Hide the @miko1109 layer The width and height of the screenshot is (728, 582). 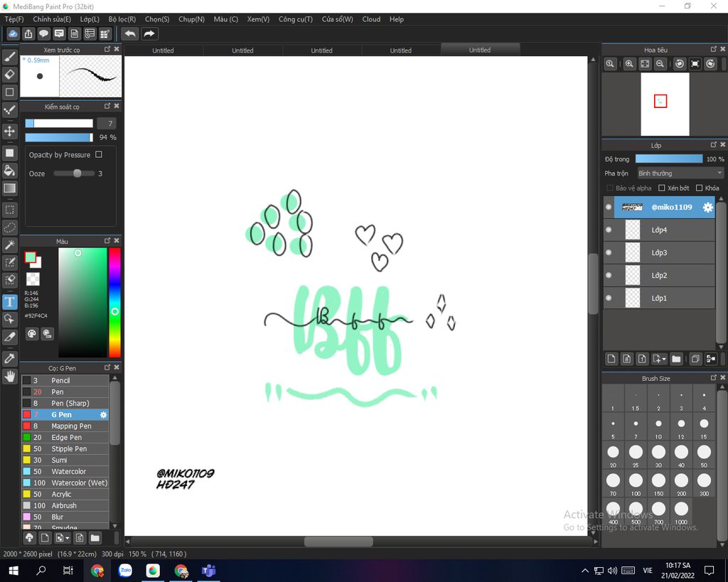pos(609,207)
